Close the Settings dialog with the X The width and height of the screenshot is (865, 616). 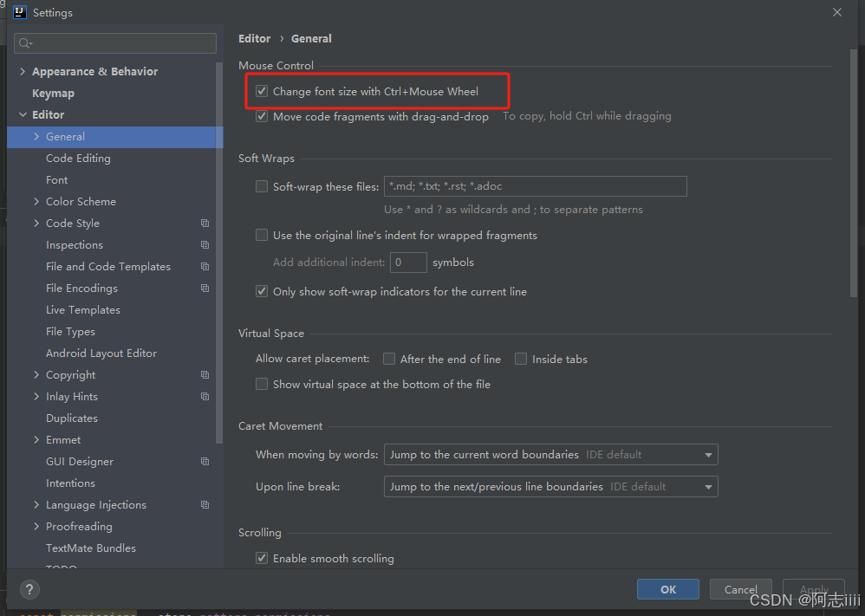837,12
